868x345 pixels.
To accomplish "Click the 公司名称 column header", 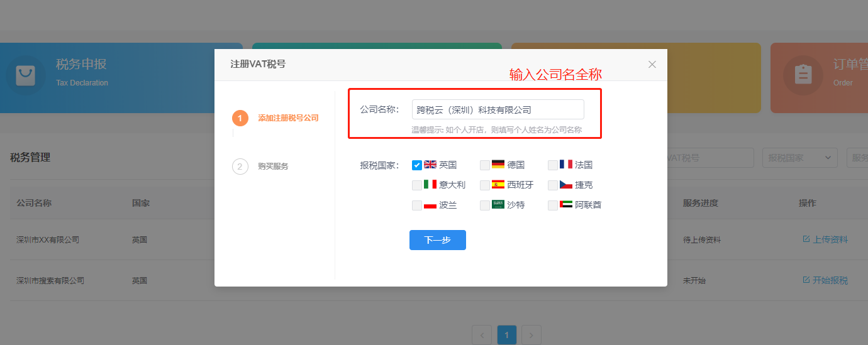I will coord(34,204).
